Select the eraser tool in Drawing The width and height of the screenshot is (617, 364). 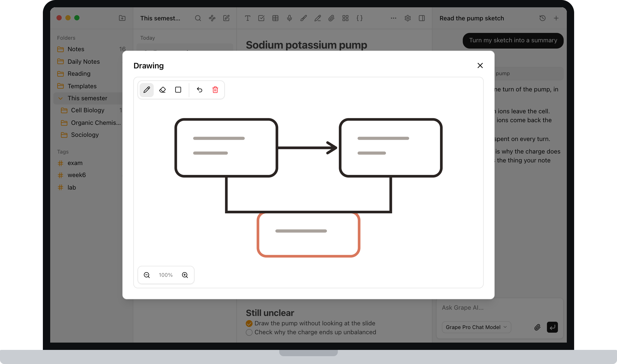(x=162, y=90)
